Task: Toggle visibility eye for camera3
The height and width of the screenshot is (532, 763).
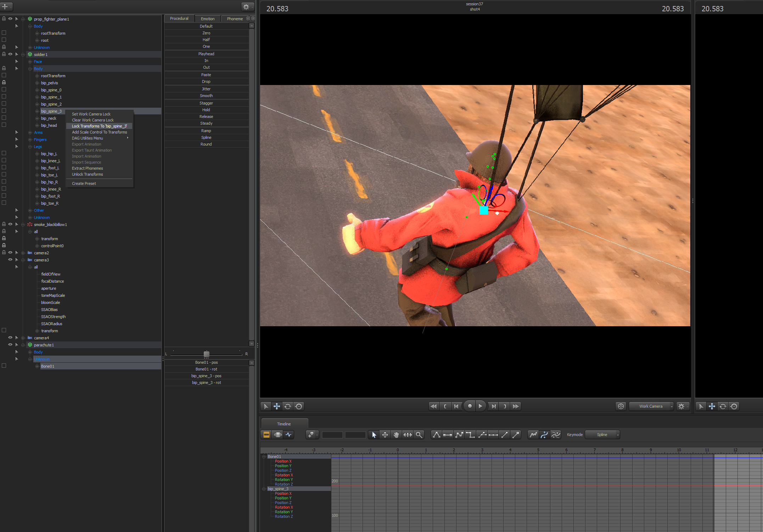Action: click(10, 260)
